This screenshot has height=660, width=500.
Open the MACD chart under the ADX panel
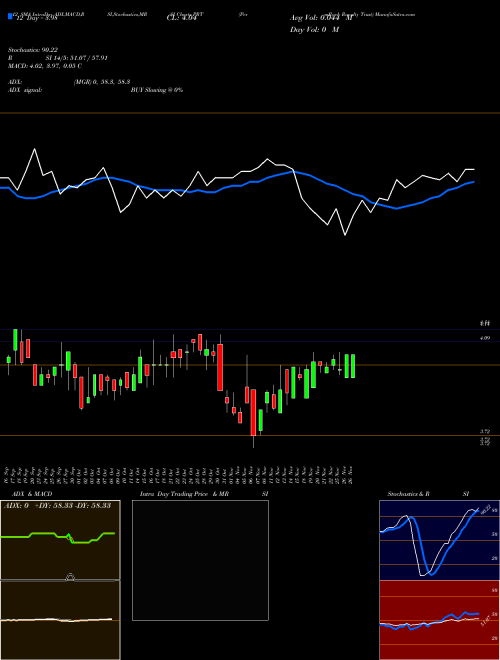[60, 620]
